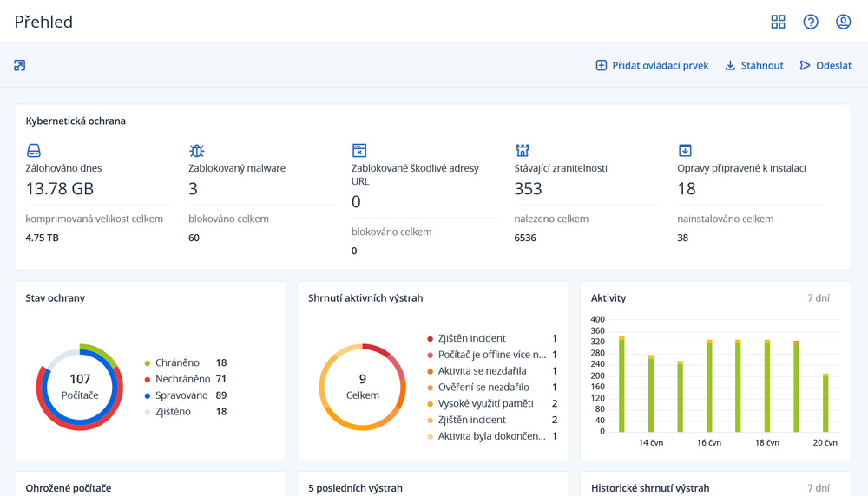Click the help question mark icon

[811, 22]
